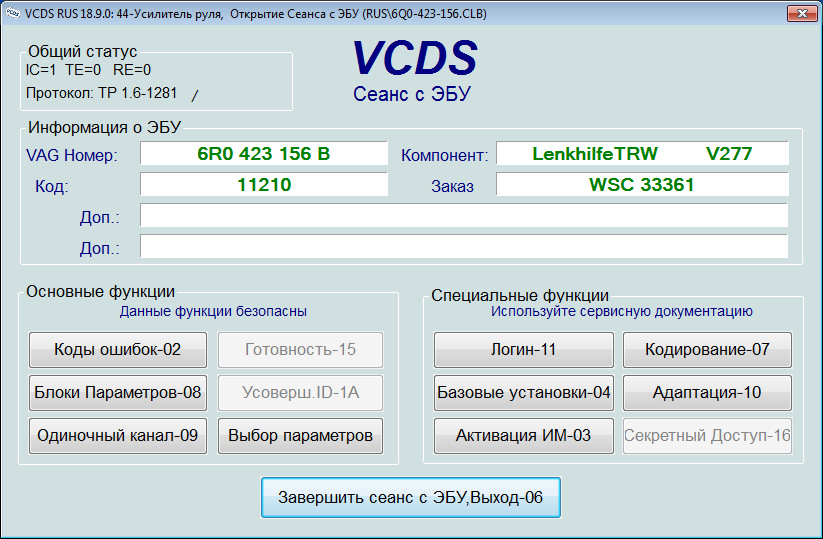The width and height of the screenshot is (823, 539).
Task: Open Кодирование-07 function
Action: [707, 350]
